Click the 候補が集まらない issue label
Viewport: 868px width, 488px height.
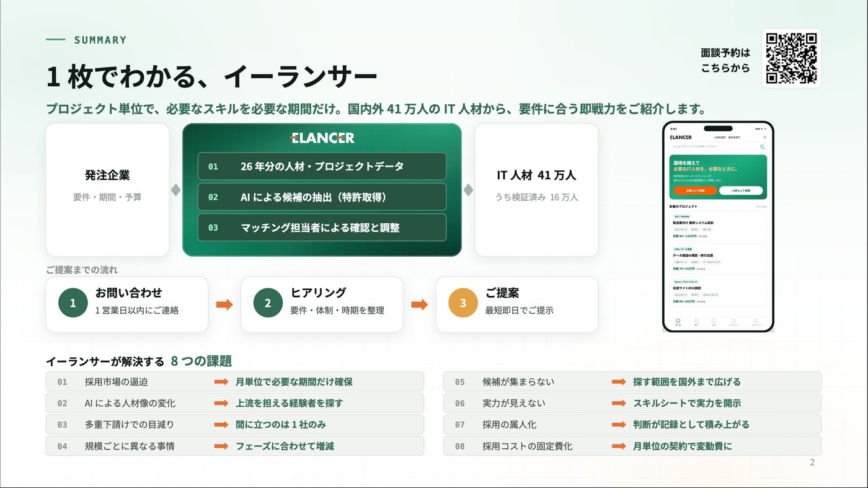coord(518,382)
